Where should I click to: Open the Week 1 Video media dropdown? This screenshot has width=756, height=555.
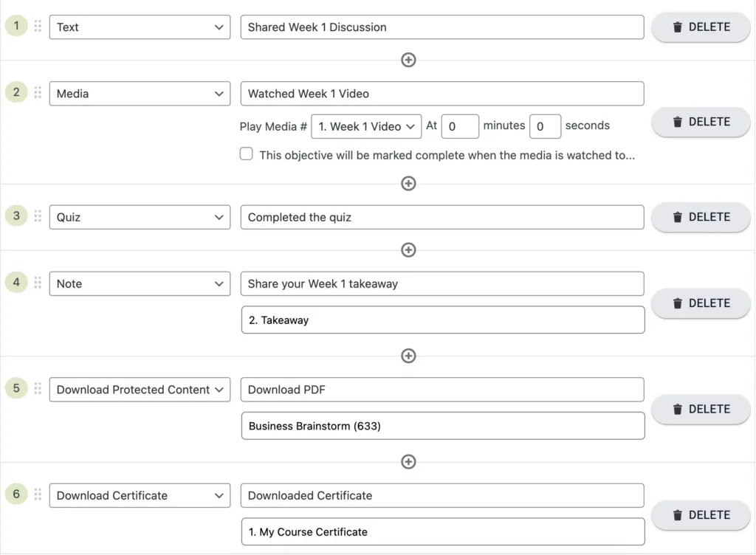pyautogui.click(x=366, y=126)
